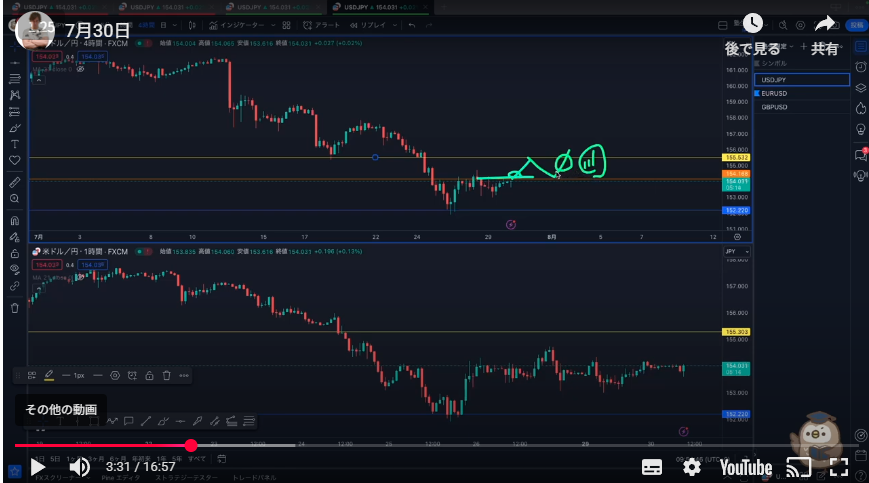Open video on YouTube via logo
This screenshot has height=483, width=869.
745,467
